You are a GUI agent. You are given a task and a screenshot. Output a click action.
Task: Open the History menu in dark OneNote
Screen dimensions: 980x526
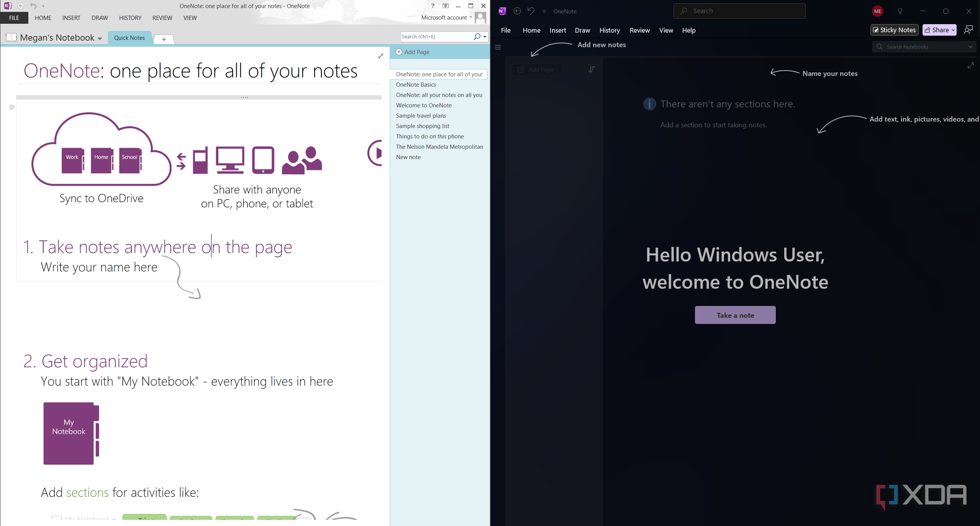coord(610,30)
